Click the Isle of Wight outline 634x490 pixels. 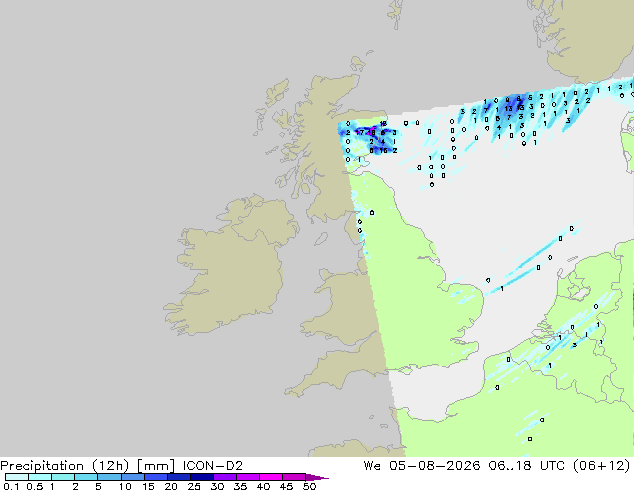click(405, 370)
